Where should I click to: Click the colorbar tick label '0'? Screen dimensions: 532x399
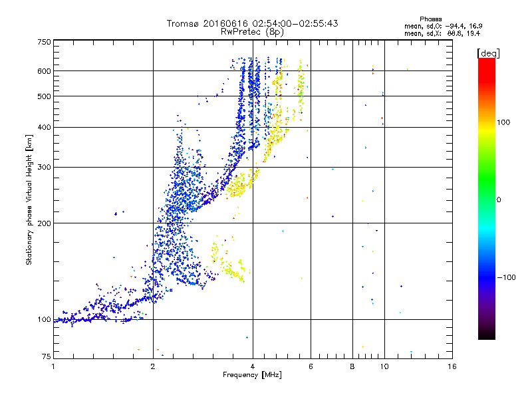pos(499,200)
